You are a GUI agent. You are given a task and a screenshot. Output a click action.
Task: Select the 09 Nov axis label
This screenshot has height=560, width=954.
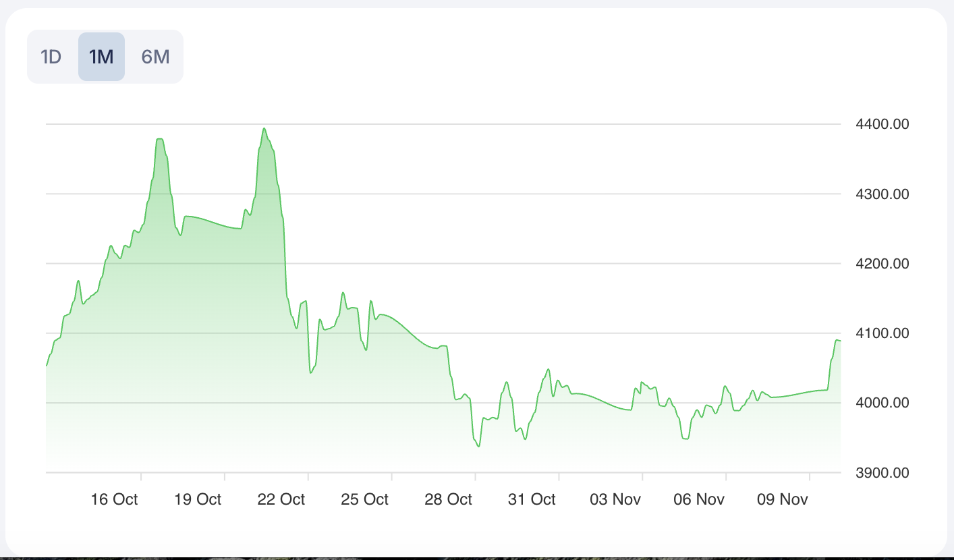tap(783, 499)
